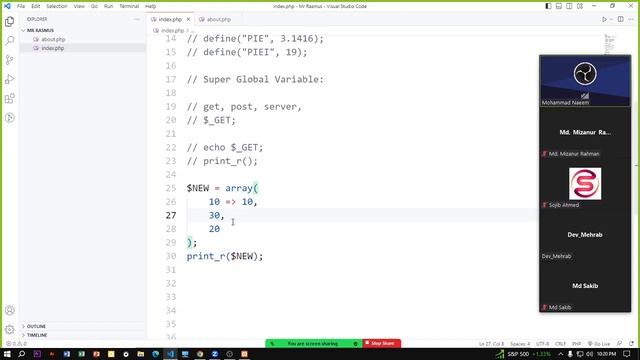Show hidden system tray icons
The height and width of the screenshot is (360, 640).
(x=560, y=354)
